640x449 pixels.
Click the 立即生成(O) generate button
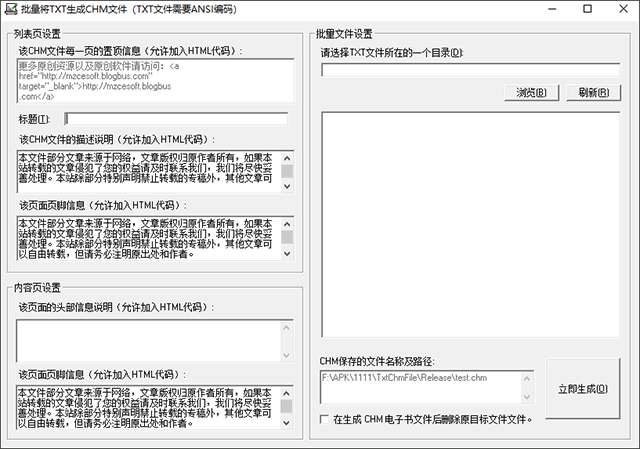[583, 389]
